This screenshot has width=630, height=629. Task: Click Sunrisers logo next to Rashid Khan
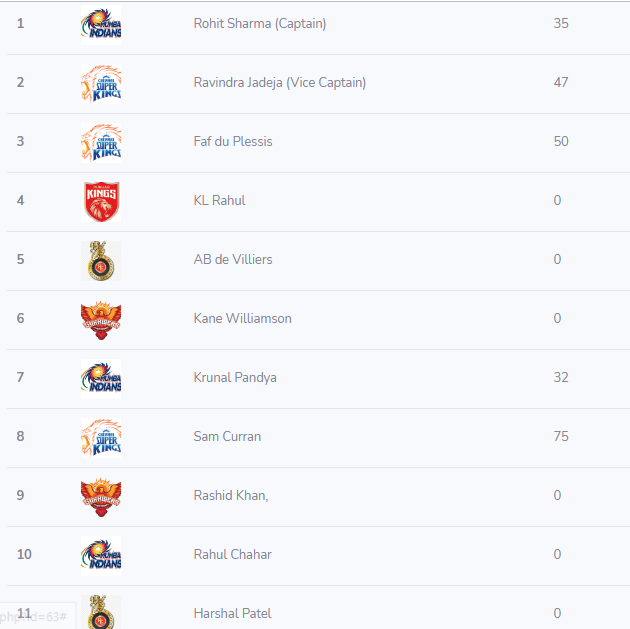(101, 497)
